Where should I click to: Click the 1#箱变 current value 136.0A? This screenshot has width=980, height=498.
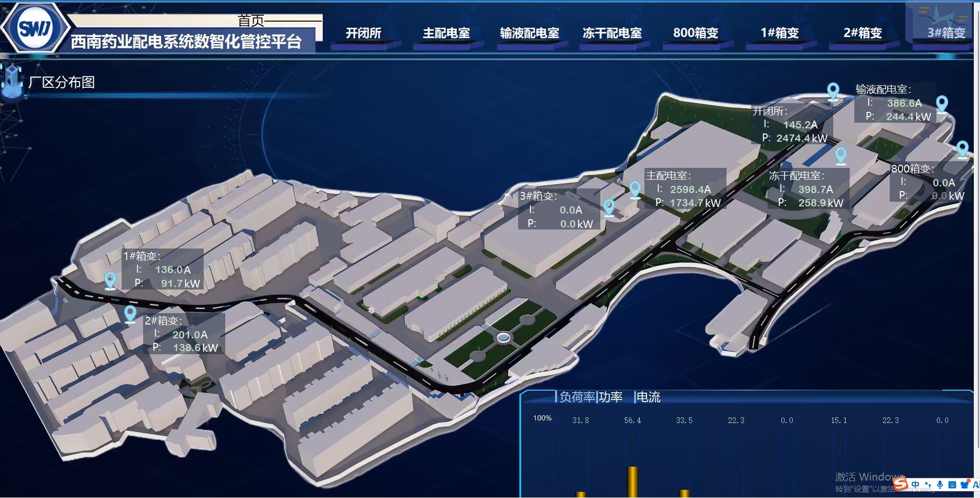[173, 270]
